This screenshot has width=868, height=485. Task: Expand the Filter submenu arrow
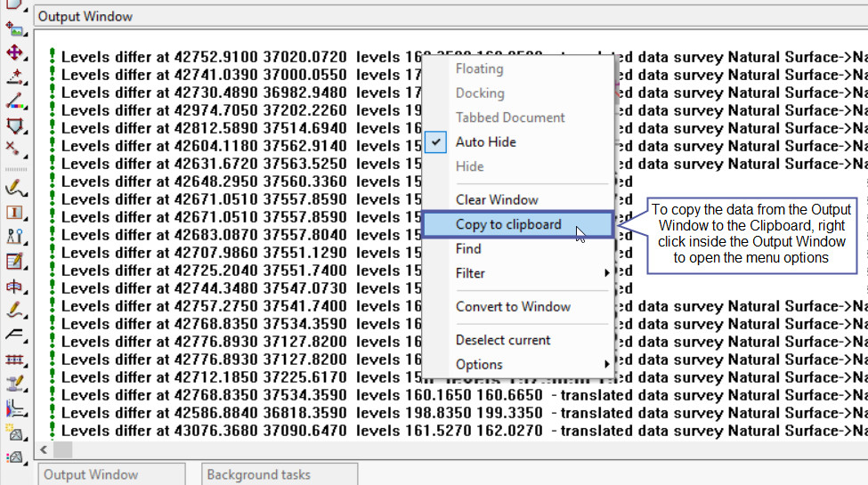coord(608,273)
